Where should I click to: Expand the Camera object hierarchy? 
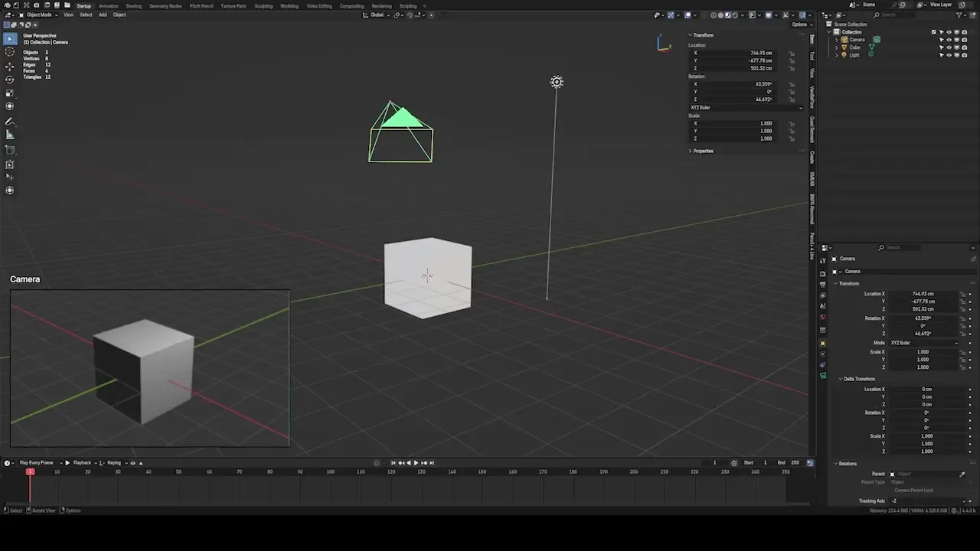point(837,40)
